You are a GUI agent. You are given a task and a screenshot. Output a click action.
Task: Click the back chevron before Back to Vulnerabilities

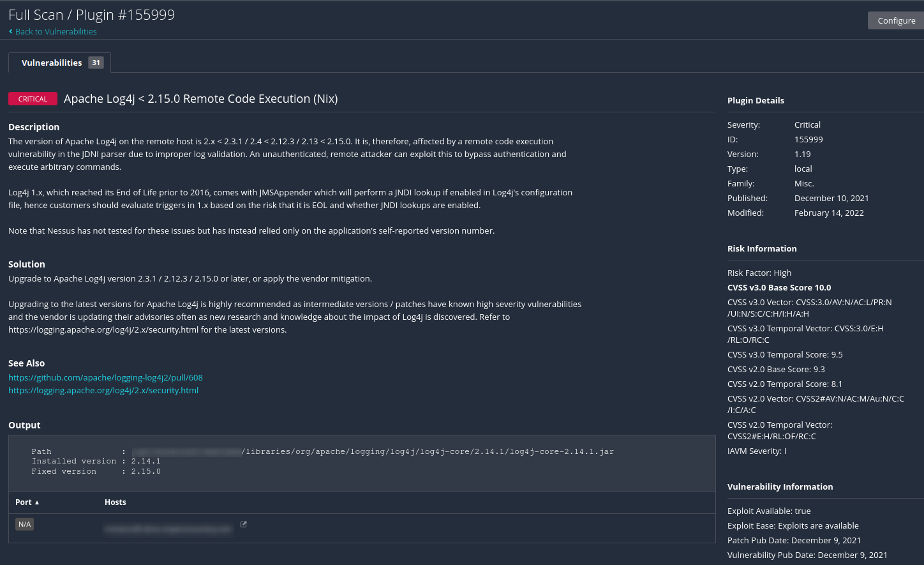[11, 31]
